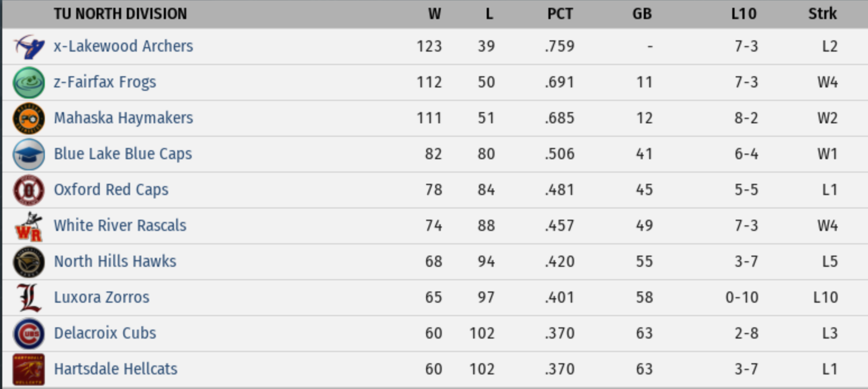
Task: Click the Strk column header
Action: [x=823, y=14]
